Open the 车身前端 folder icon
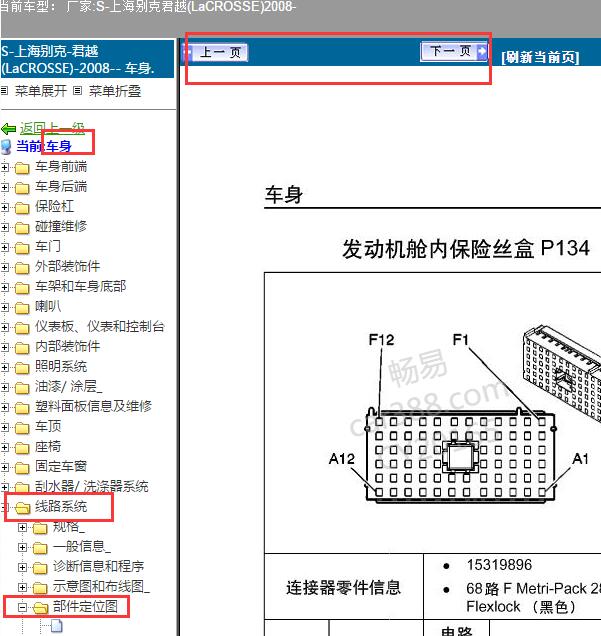 22,168
